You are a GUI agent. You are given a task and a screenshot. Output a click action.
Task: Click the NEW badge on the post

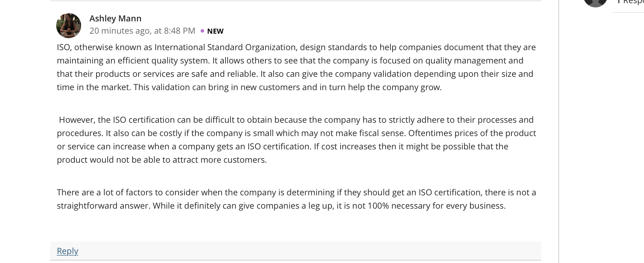click(x=215, y=31)
